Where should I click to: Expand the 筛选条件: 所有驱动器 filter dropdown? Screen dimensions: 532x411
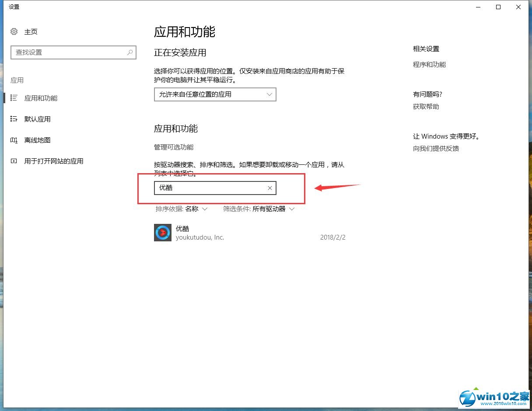pyautogui.click(x=259, y=209)
